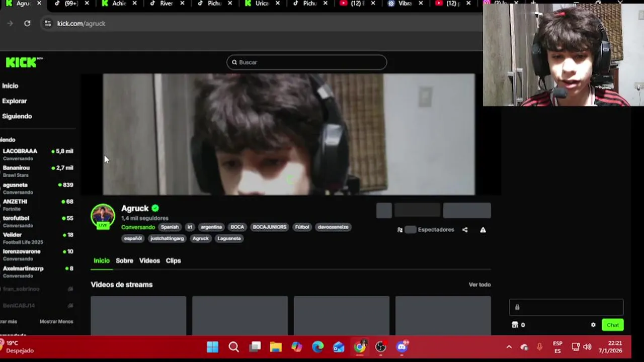Click the davooxeneize tag
The width and height of the screenshot is (644, 362).
(x=333, y=227)
